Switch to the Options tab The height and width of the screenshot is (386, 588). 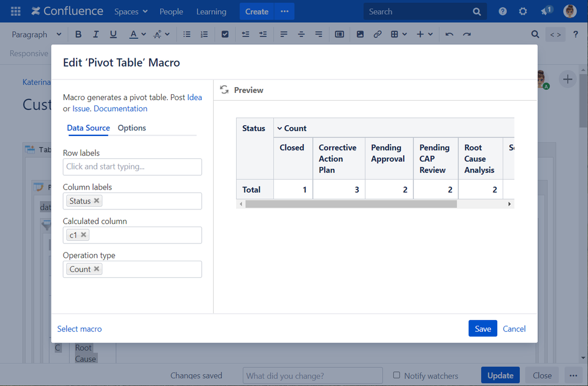coord(132,128)
